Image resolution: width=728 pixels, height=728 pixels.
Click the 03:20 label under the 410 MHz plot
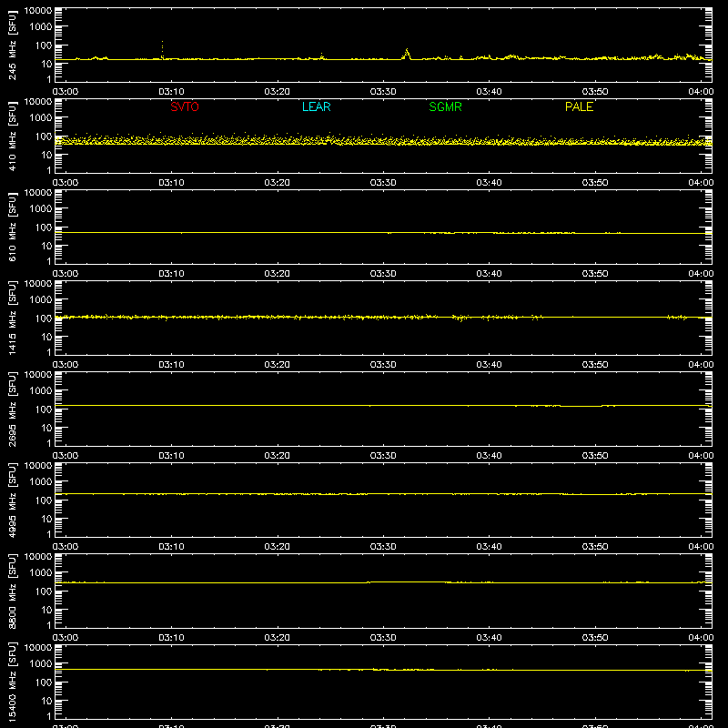point(278,183)
